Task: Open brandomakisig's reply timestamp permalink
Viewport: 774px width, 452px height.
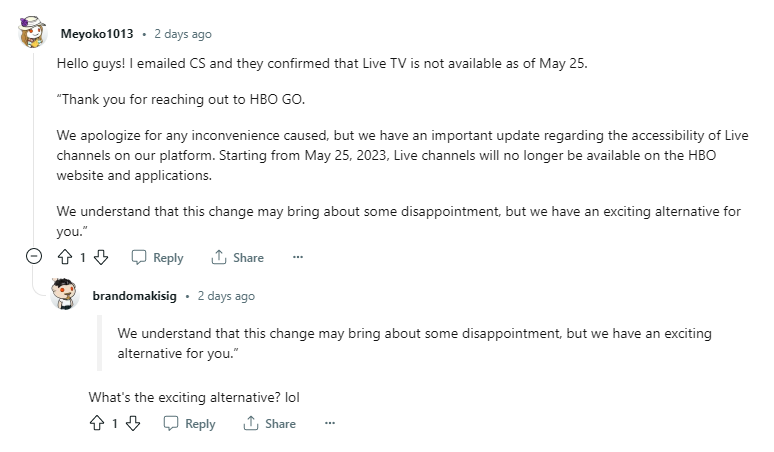Action: pos(226,296)
